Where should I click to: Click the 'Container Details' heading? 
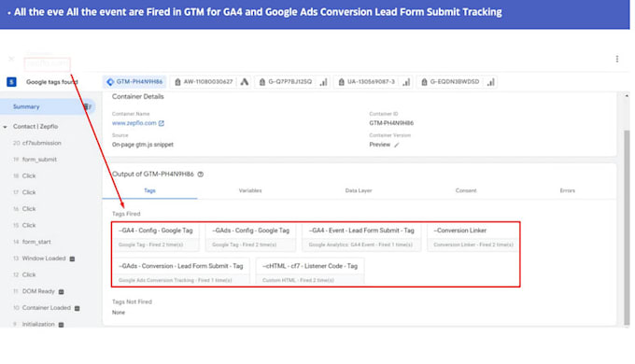pyautogui.click(x=137, y=97)
